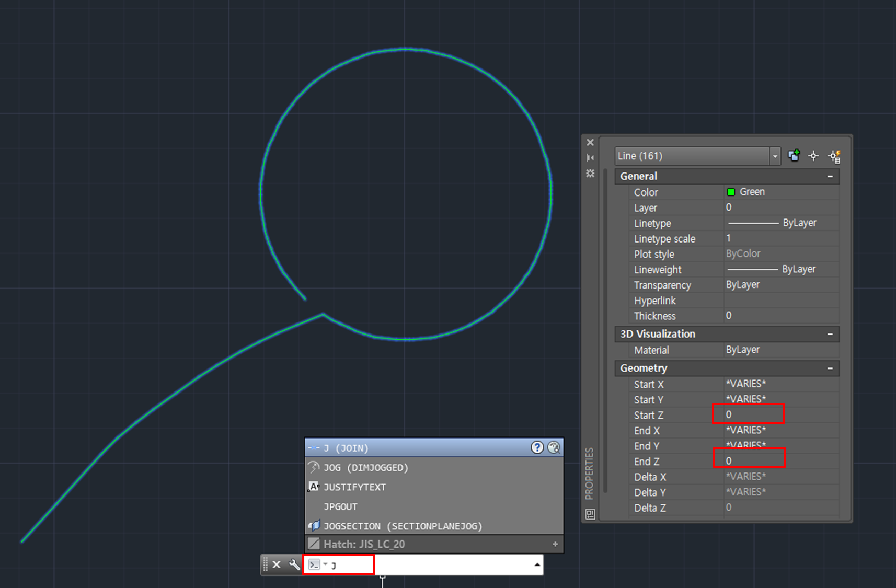Click the Select Objects crosshair icon
The width and height of the screenshot is (896, 588).
coord(813,156)
